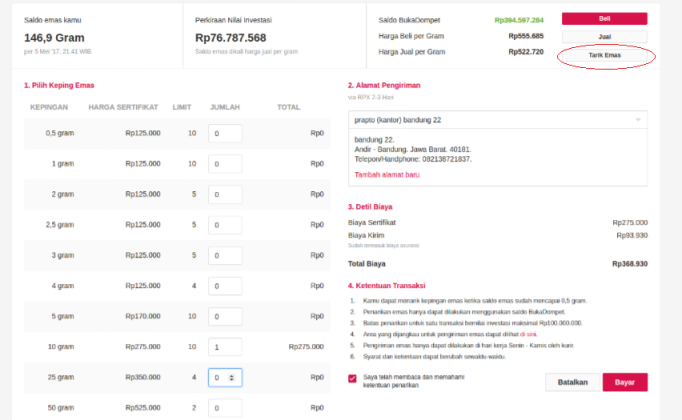
Task: Focus the 10 gram quantity input
Action: tap(224, 347)
